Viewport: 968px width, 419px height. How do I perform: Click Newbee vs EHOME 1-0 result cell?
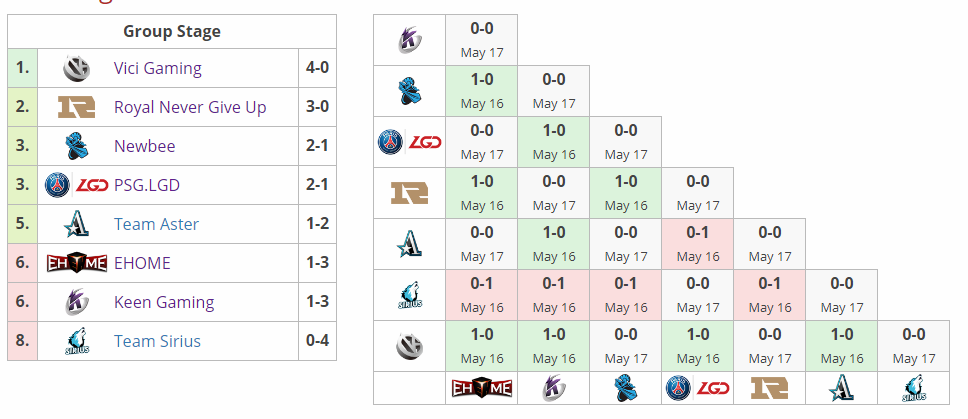482,91
